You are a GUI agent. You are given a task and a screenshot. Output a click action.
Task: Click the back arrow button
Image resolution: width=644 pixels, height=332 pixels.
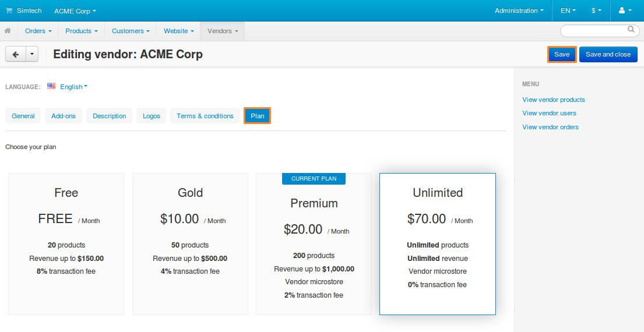pos(16,54)
